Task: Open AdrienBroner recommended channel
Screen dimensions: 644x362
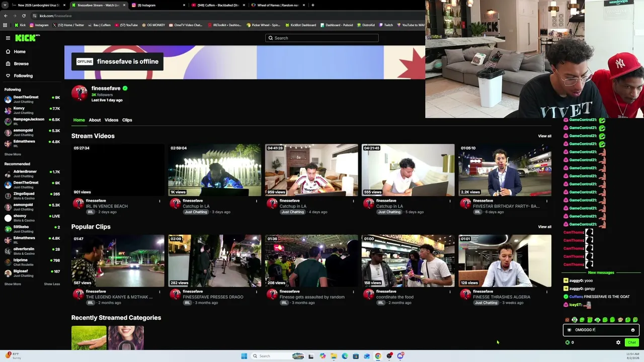Action: [x=32, y=173]
